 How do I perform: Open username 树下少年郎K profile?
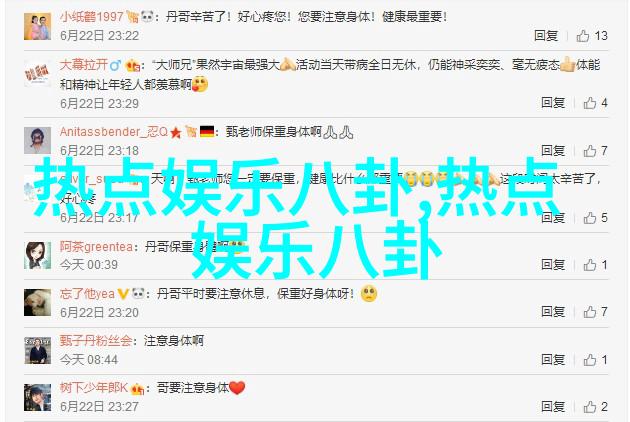(94, 388)
